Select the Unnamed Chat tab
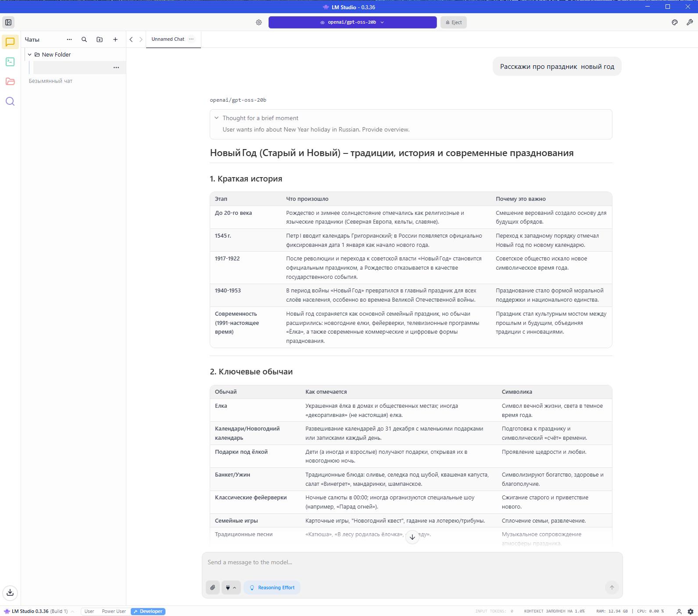This screenshot has height=616, width=698. [x=168, y=39]
